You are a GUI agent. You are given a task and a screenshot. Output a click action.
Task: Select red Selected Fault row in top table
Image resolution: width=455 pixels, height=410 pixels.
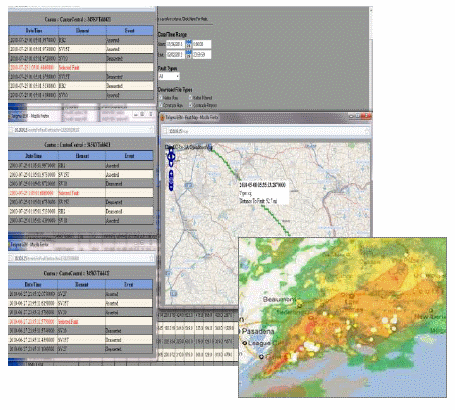[x=81, y=67]
